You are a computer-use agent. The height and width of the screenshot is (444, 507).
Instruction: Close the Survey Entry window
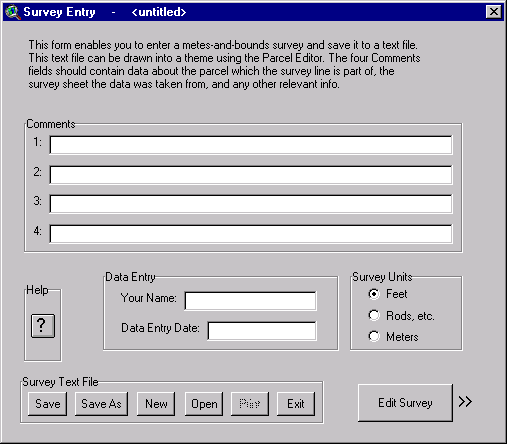[x=494, y=12]
